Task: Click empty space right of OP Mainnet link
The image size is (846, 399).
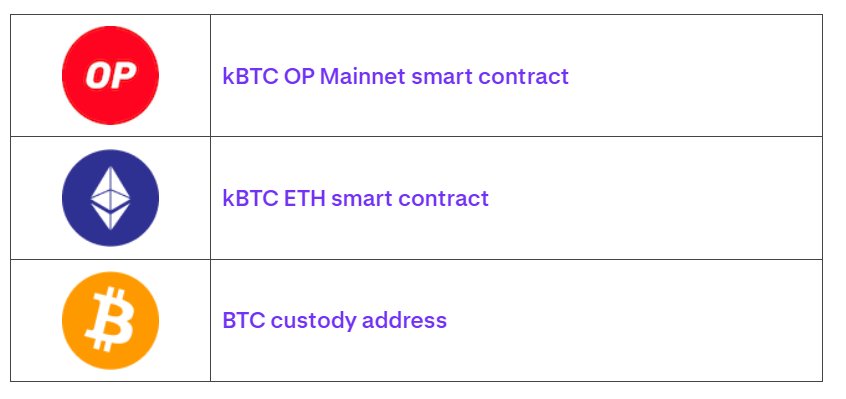Action: (x=696, y=76)
